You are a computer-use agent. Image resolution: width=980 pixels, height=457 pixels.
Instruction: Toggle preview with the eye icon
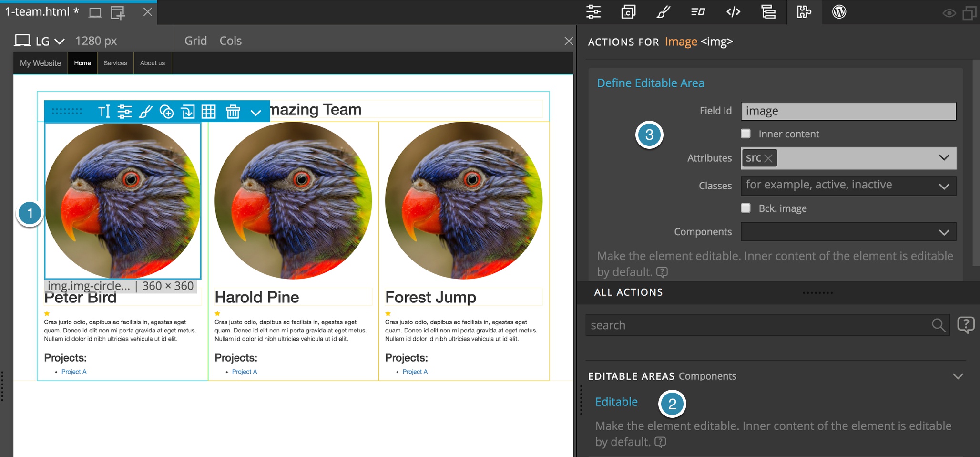coord(949,13)
